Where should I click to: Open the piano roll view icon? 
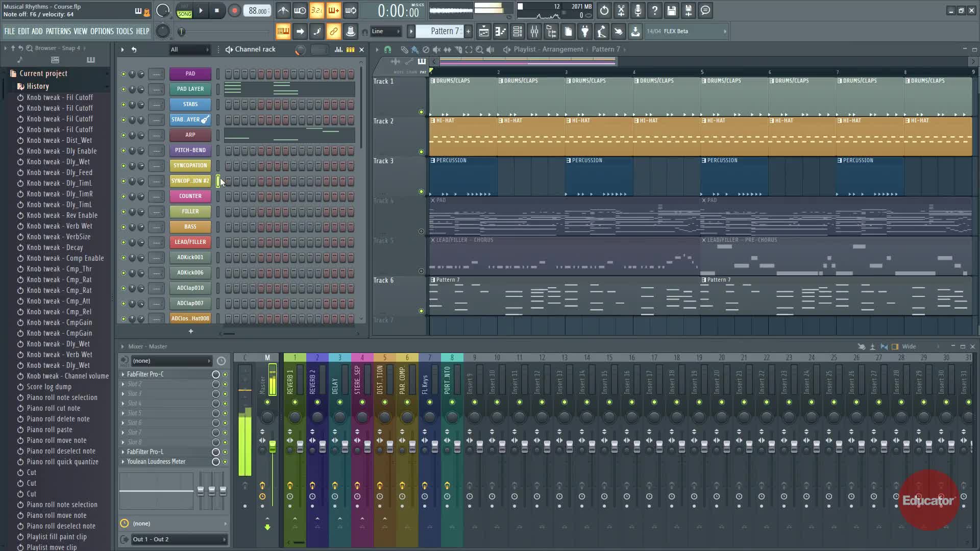[501, 32]
